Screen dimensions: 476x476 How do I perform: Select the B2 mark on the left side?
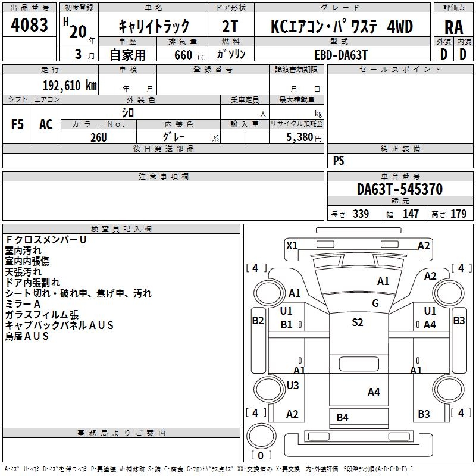(x=258, y=321)
